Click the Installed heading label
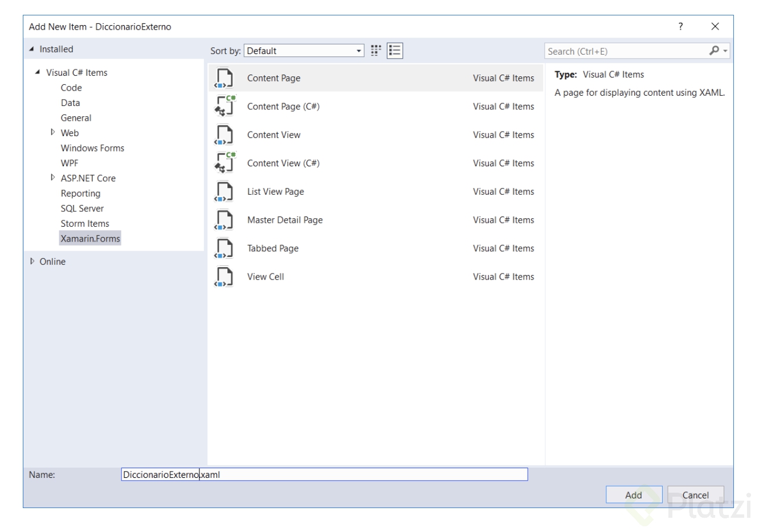Screen dimensions: 759x532 pos(56,50)
